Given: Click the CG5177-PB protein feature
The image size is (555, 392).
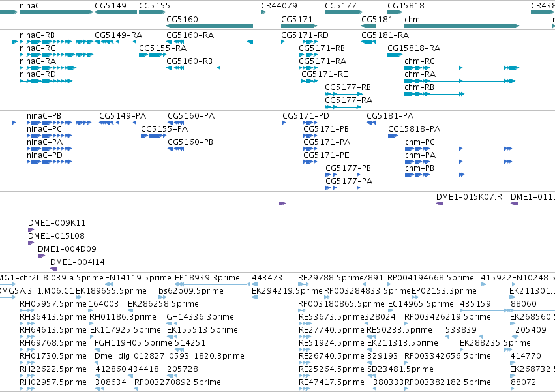Looking at the screenshot, I should (342, 175).
